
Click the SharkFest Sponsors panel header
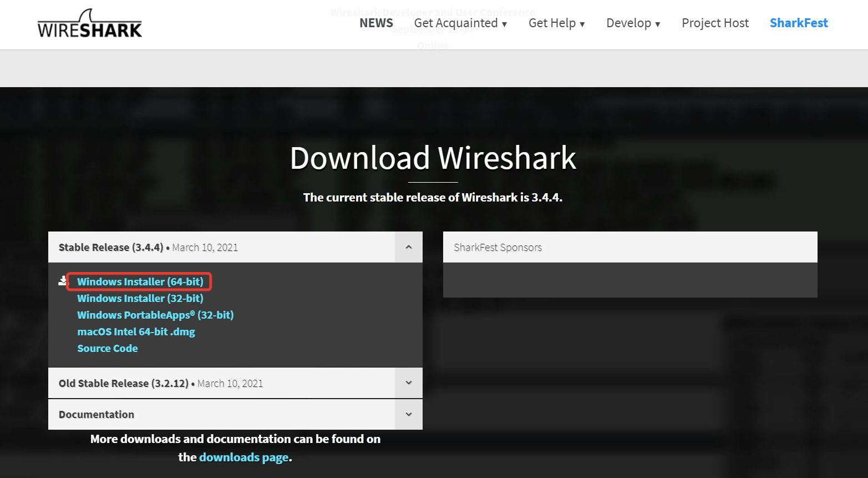(630, 247)
